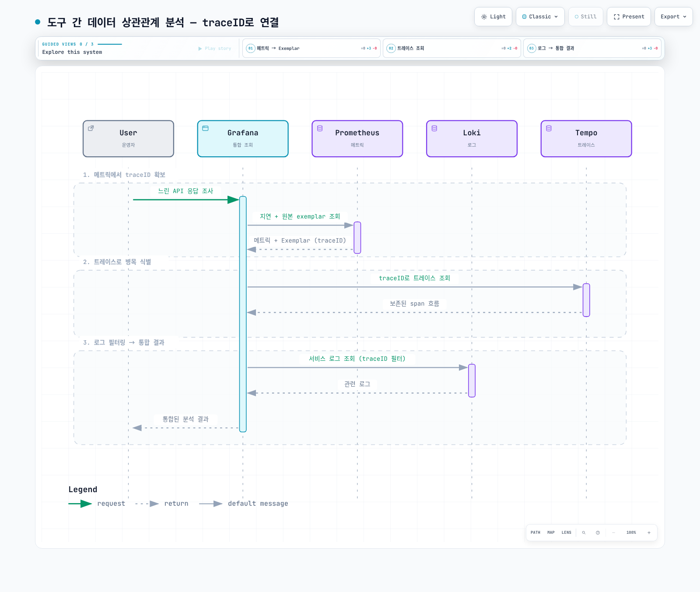Switch to MAP mode
The height and width of the screenshot is (592, 700).
tap(551, 532)
